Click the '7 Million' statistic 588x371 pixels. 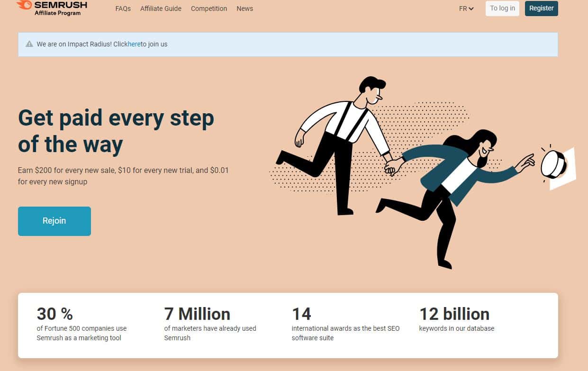click(x=197, y=314)
